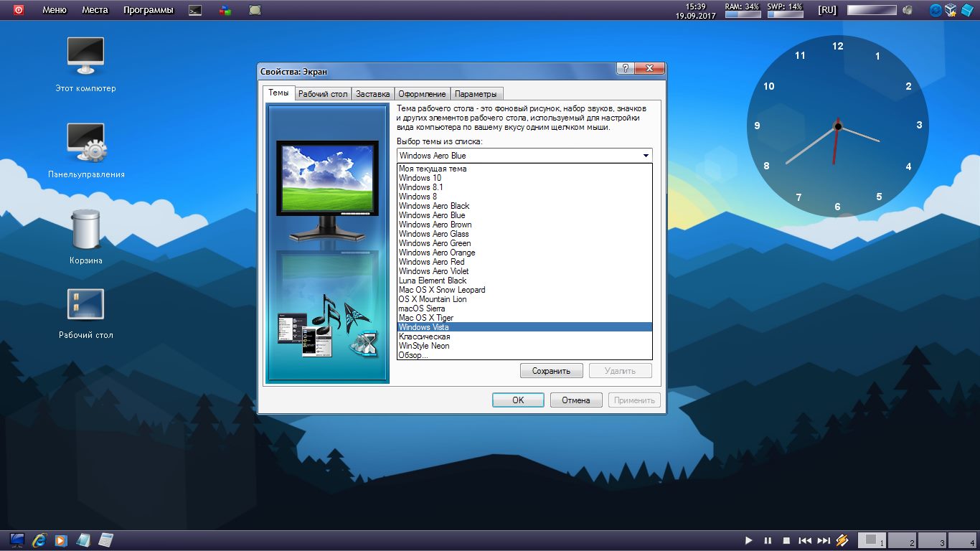Click the VirtualBox tray icon
This screenshot has width=980, height=551.
[x=951, y=10]
